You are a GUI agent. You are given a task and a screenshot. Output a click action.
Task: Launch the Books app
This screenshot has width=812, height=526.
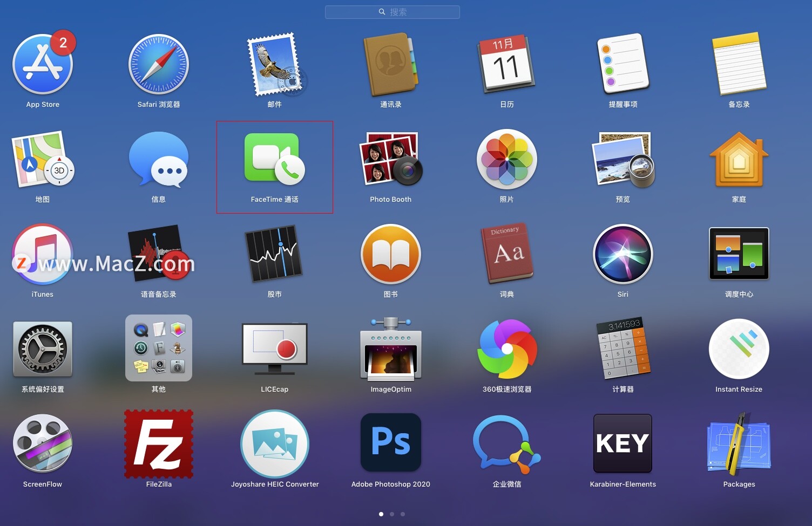(391, 254)
